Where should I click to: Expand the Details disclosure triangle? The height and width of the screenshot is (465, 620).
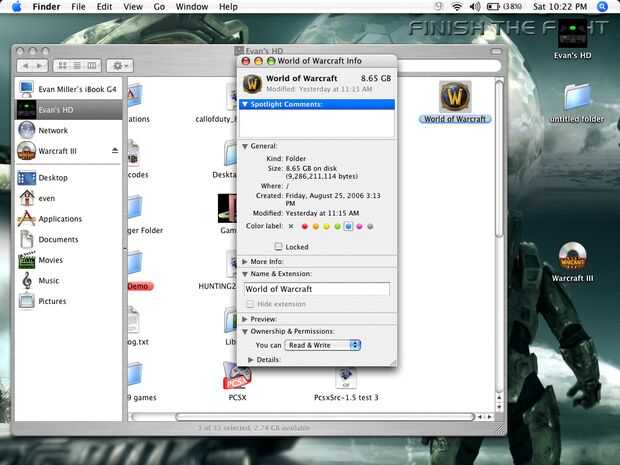251,359
